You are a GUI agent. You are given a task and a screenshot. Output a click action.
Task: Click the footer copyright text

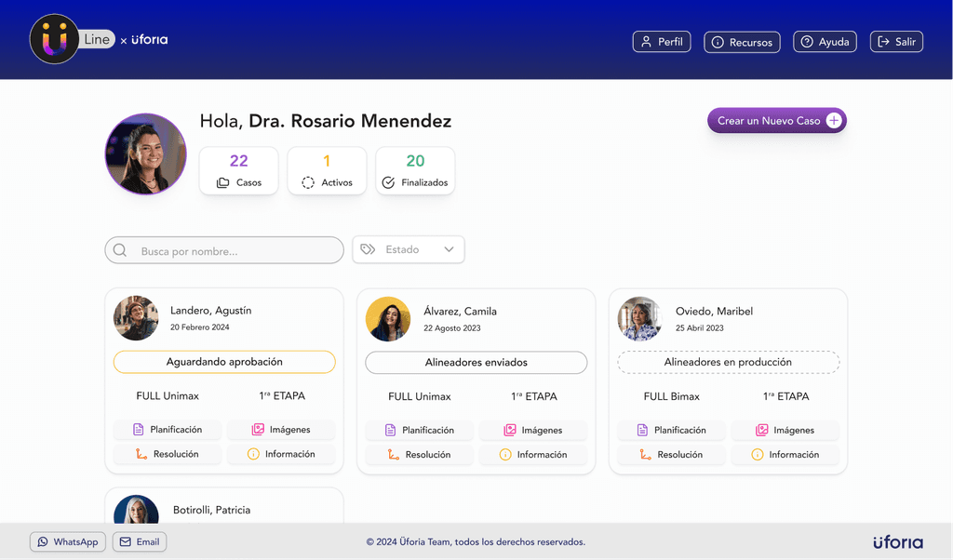coord(476,541)
